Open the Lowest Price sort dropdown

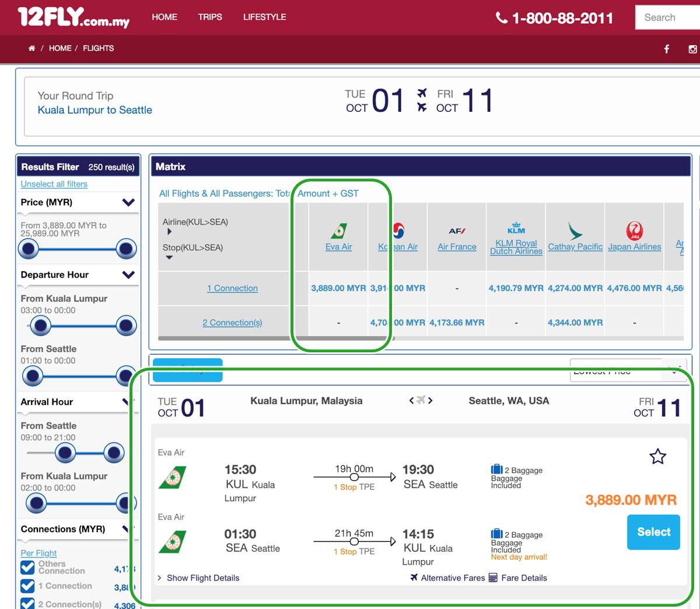pos(628,370)
